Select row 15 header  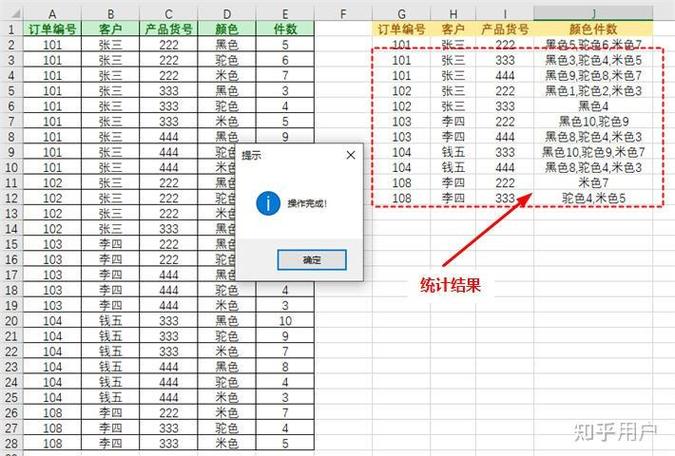tap(11, 244)
